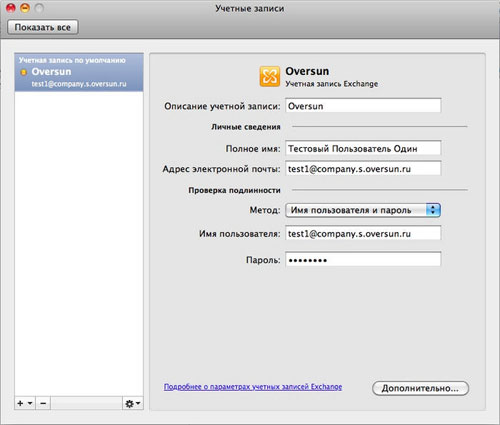
Task: Click the orange status dot next to Oversun
Action: pos(23,72)
